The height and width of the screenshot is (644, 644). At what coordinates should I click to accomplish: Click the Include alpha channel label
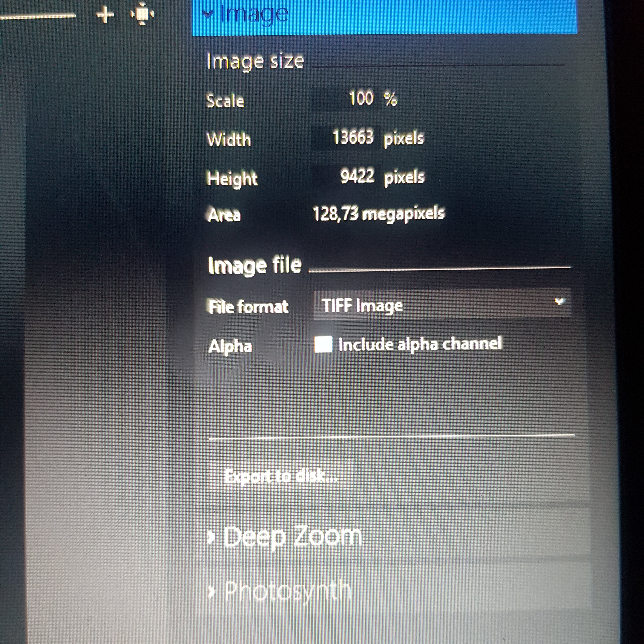[420, 344]
